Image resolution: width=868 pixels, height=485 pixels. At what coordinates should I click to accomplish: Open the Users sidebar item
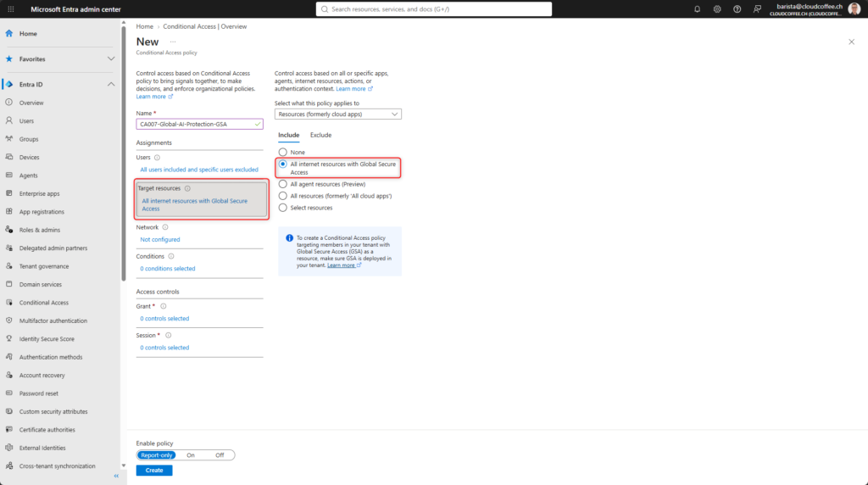pos(26,120)
